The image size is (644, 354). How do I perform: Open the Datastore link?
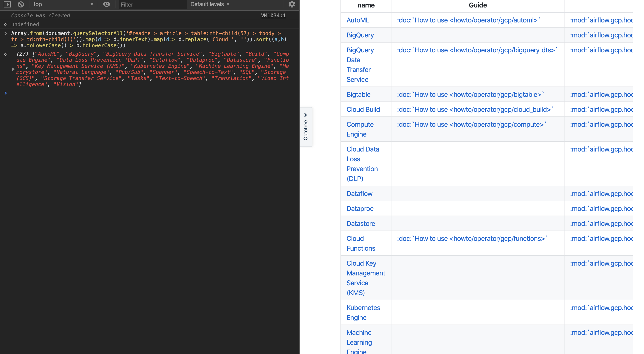click(x=361, y=224)
